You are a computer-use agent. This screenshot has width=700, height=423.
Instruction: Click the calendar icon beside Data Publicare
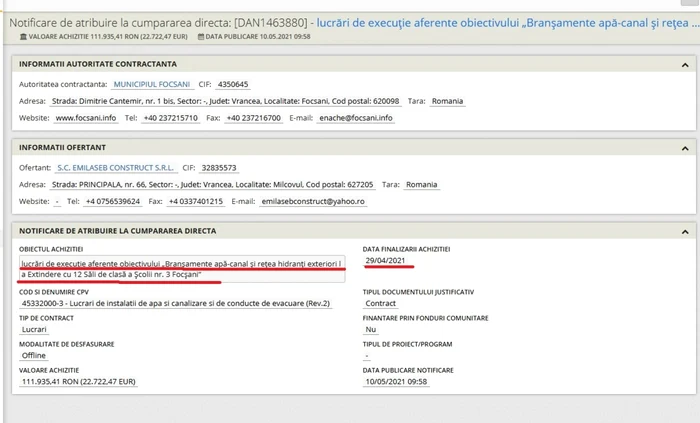point(201,37)
